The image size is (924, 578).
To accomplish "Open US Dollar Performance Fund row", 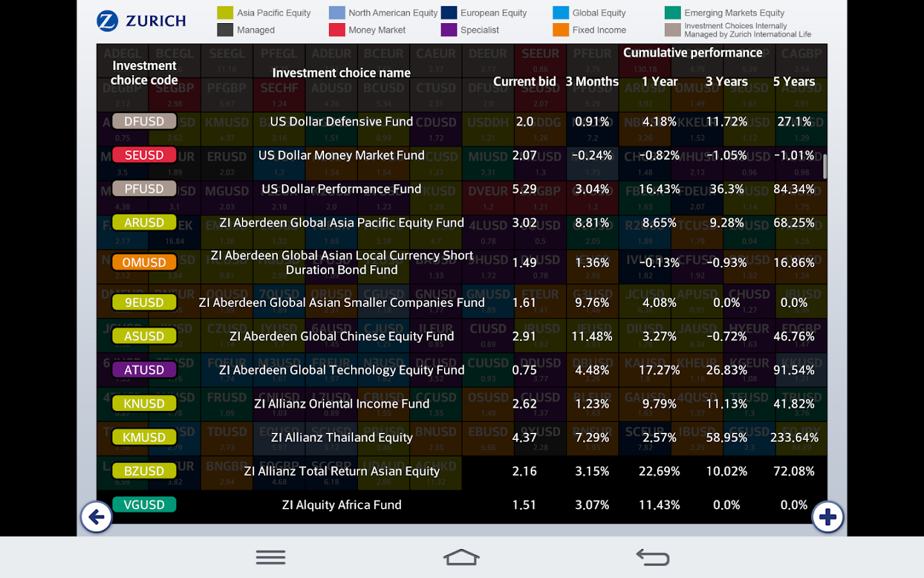I will click(x=462, y=189).
